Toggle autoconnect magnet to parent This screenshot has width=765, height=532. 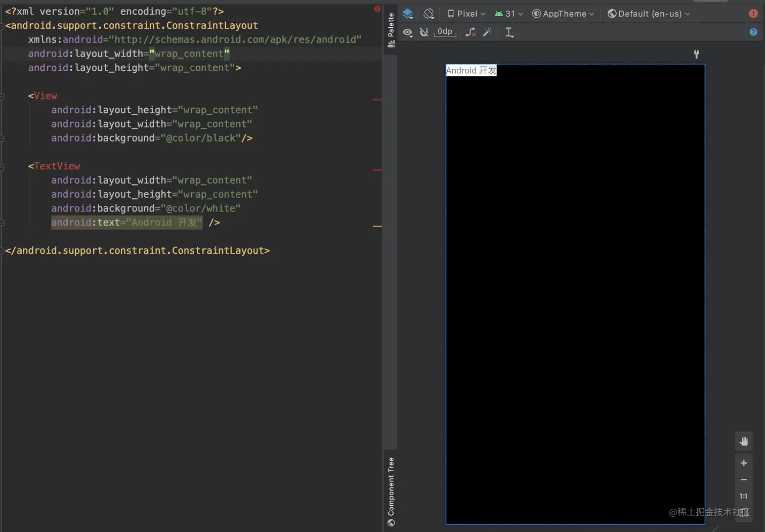pos(424,32)
